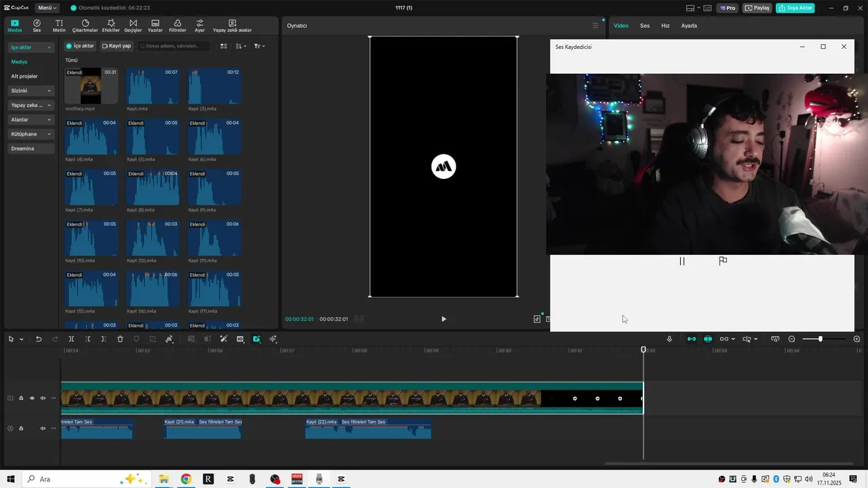Open the Efektler effects panel
The image size is (868, 488).
pos(111,26)
